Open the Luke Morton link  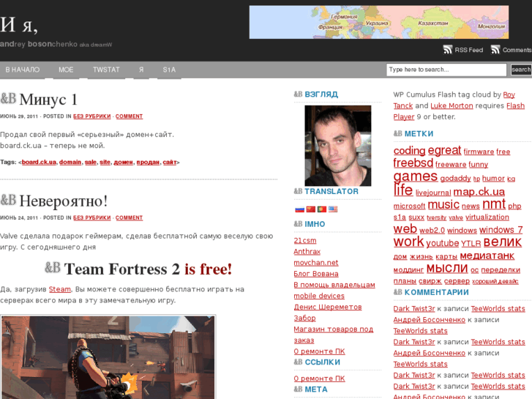[452, 106]
